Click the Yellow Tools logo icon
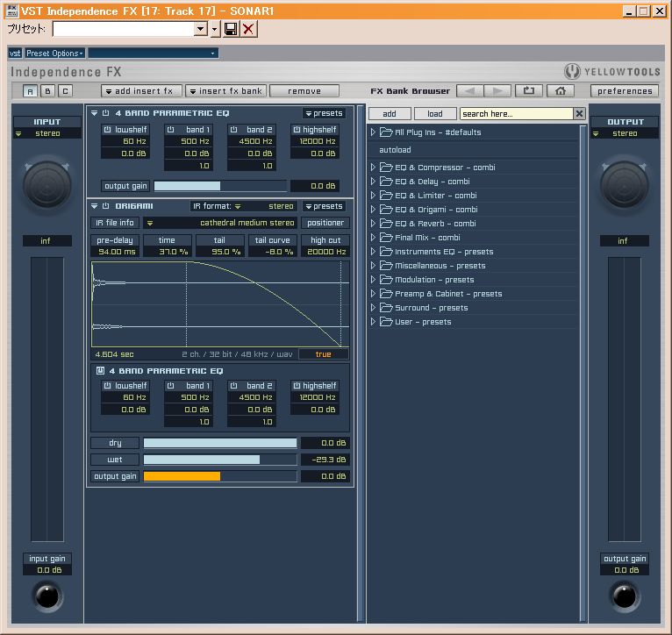Screen dimensions: 672x635 pos(572,72)
